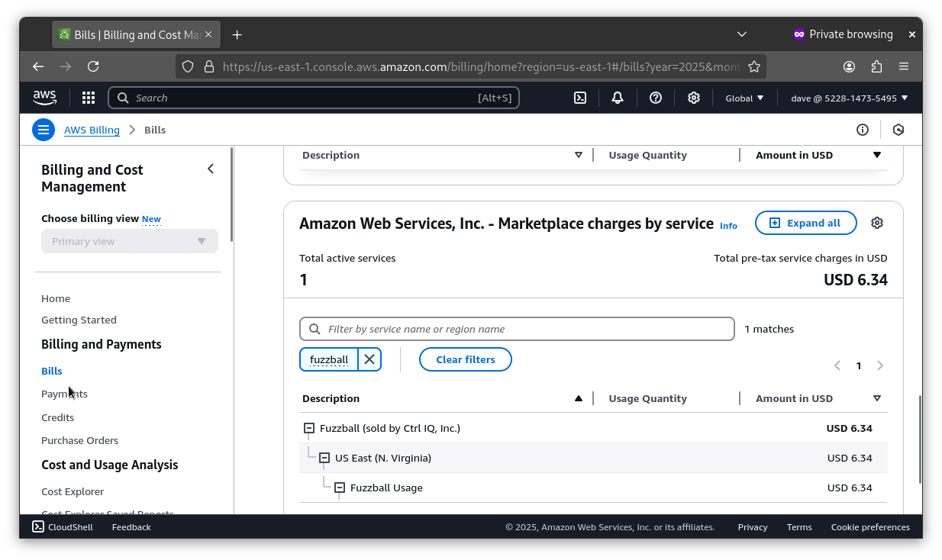Open Home in the billing sidebar
The height and width of the screenshot is (560, 942).
click(x=56, y=298)
